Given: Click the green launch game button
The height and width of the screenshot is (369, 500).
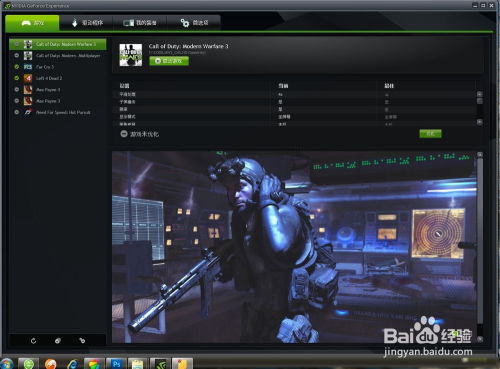Looking at the screenshot, I should (169, 61).
